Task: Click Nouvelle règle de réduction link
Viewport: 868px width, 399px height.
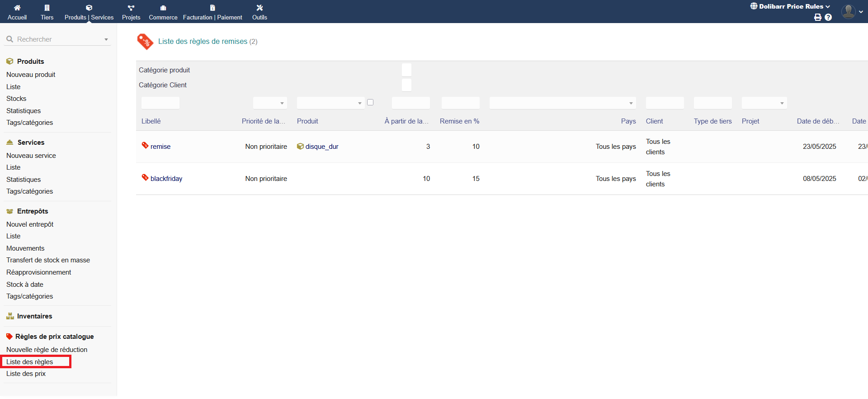Action: coord(47,350)
